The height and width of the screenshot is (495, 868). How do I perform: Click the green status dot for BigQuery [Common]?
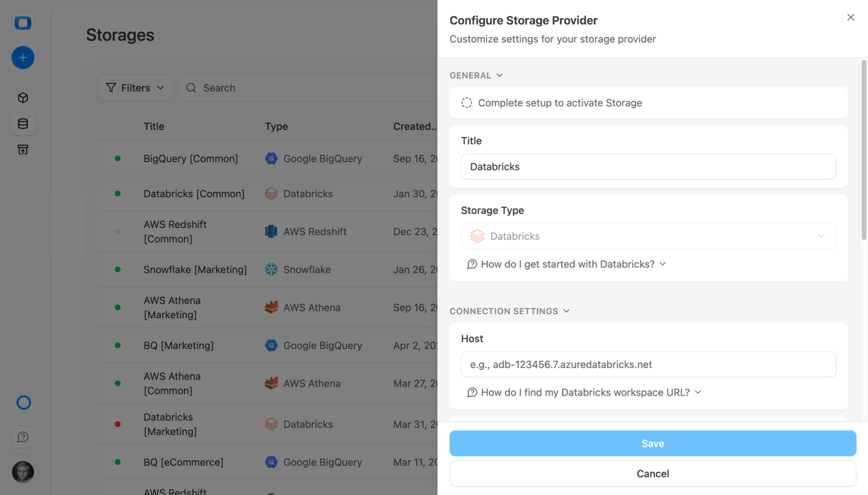point(118,159)
